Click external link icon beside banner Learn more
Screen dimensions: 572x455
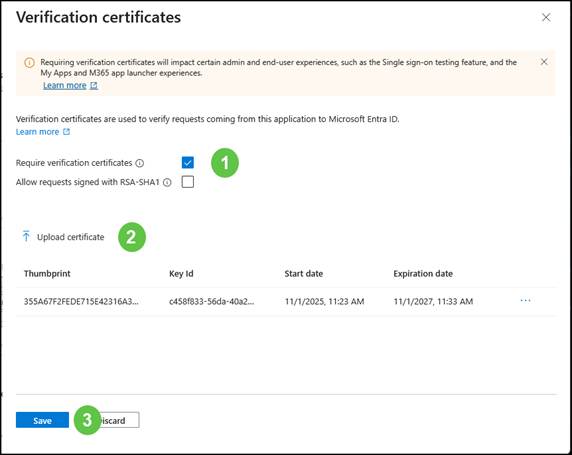pos(94,85)
